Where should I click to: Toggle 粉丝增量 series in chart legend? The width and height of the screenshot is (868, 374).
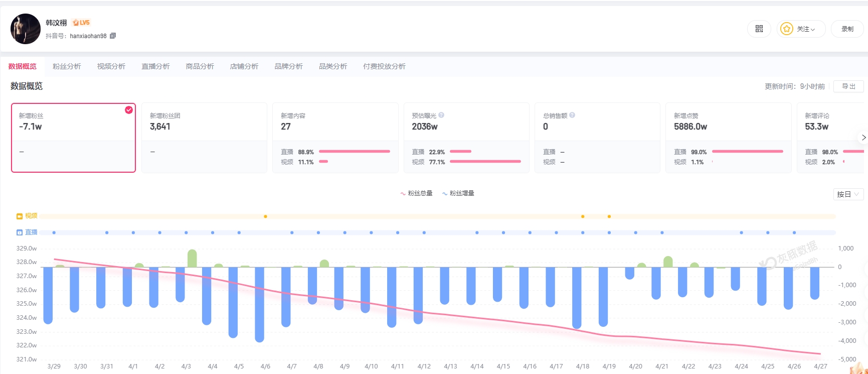click(x=458, y=193)
